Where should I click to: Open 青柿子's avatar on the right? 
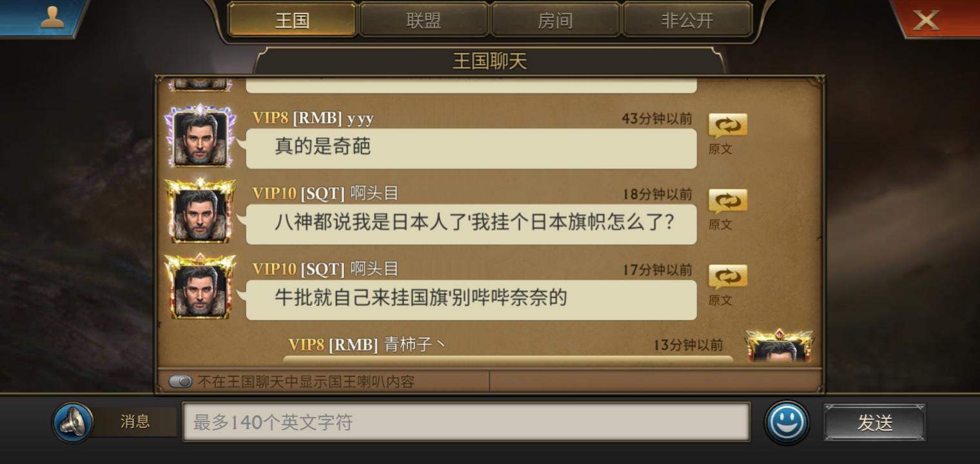pyautogui.click(x=779, y=346)
